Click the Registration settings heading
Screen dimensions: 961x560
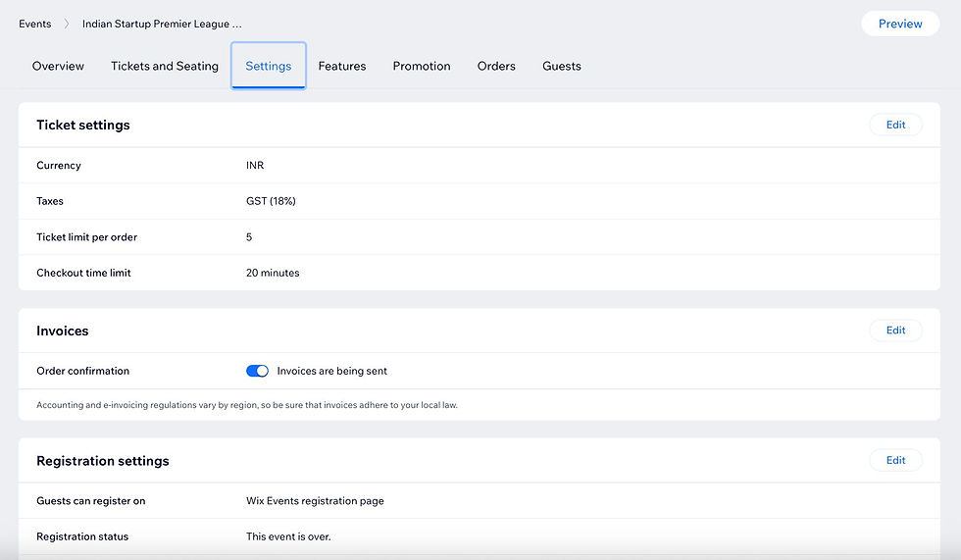point(103,461)
